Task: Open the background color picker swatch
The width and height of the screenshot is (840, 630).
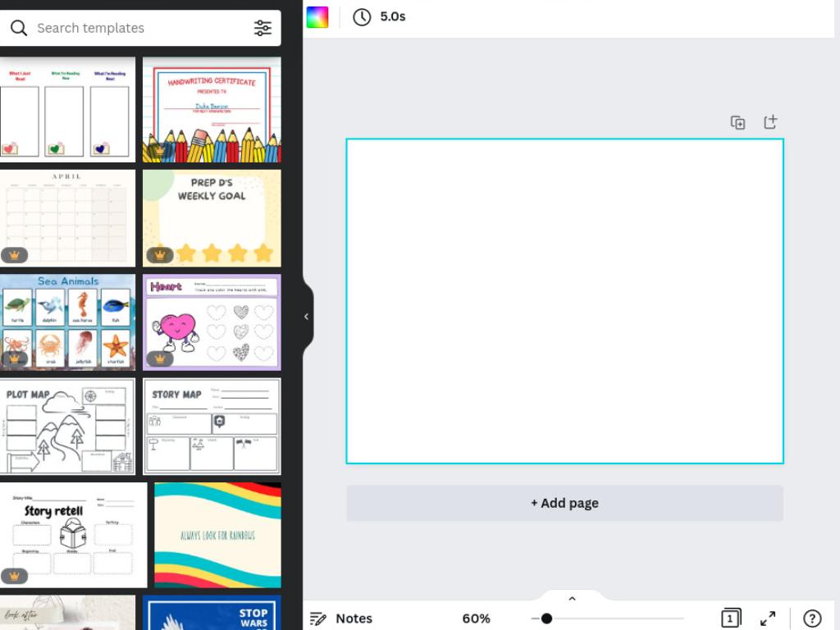Action: [x=317, y=17]
